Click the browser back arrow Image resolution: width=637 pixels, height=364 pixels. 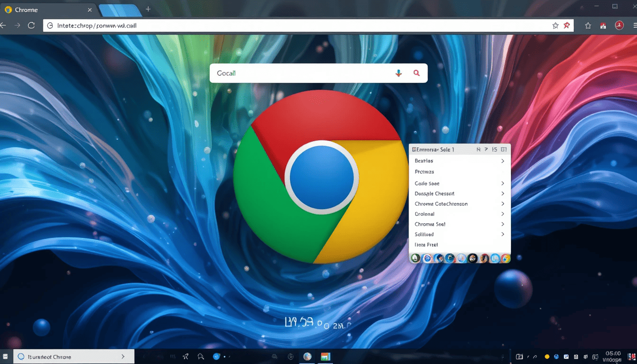tap(3, 26)
